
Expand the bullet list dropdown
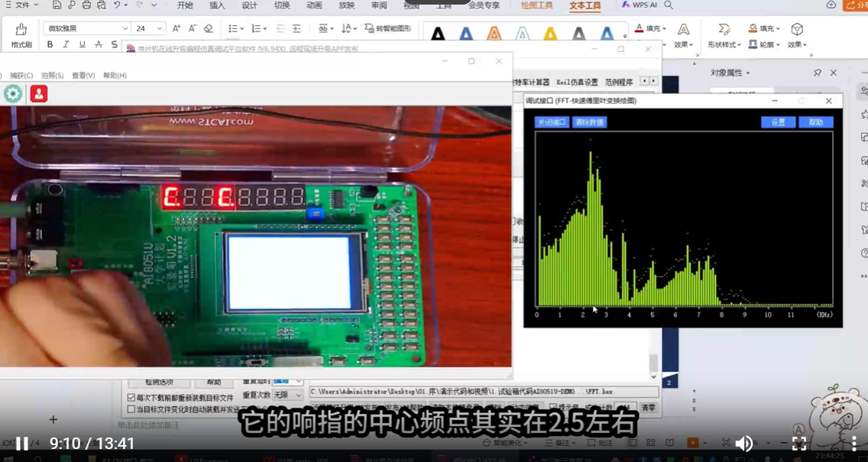242,29
